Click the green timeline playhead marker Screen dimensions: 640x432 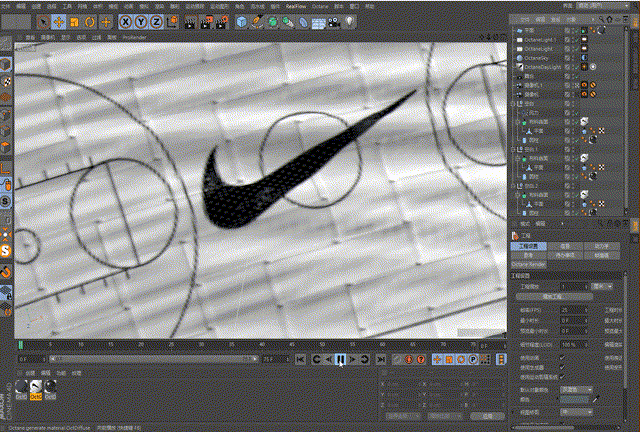point(21,345)
